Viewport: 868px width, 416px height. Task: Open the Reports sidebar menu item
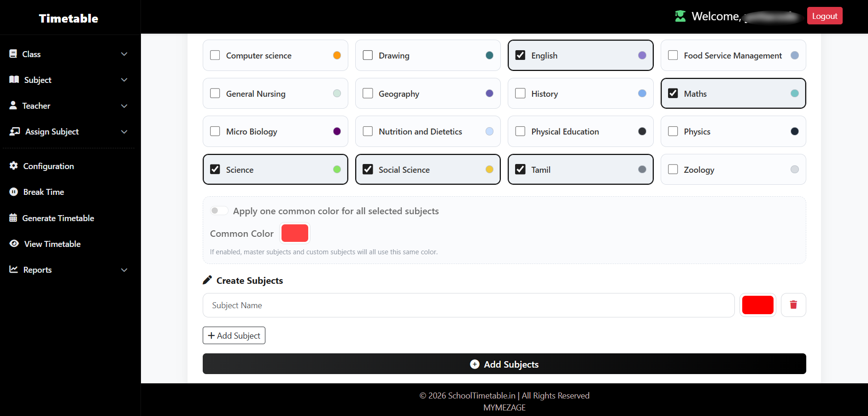pyautogui.click(x=37, y=270)
